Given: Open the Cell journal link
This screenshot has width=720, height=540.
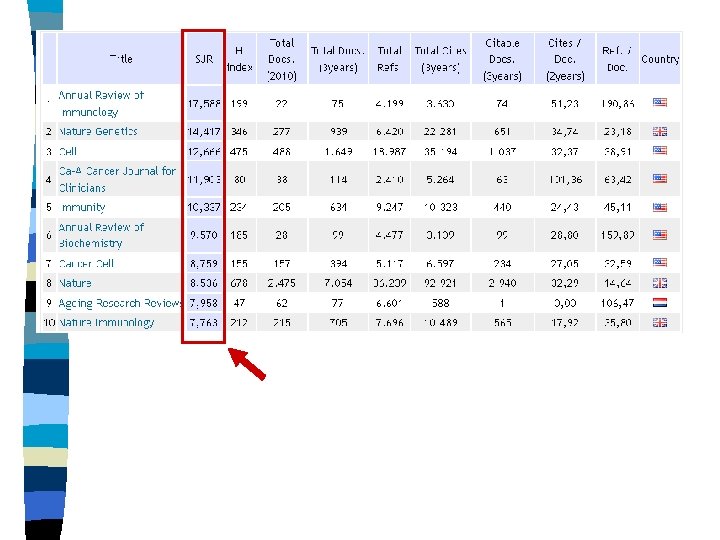Looking at the screenshot, I should (x=68, y=152).
